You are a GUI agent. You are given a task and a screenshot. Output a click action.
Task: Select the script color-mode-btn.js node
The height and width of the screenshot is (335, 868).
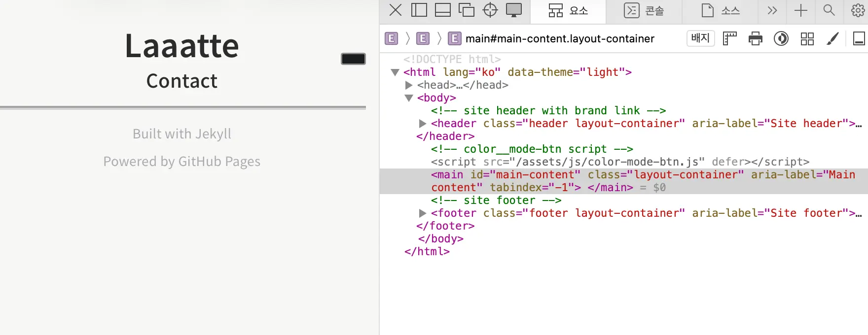620,162
